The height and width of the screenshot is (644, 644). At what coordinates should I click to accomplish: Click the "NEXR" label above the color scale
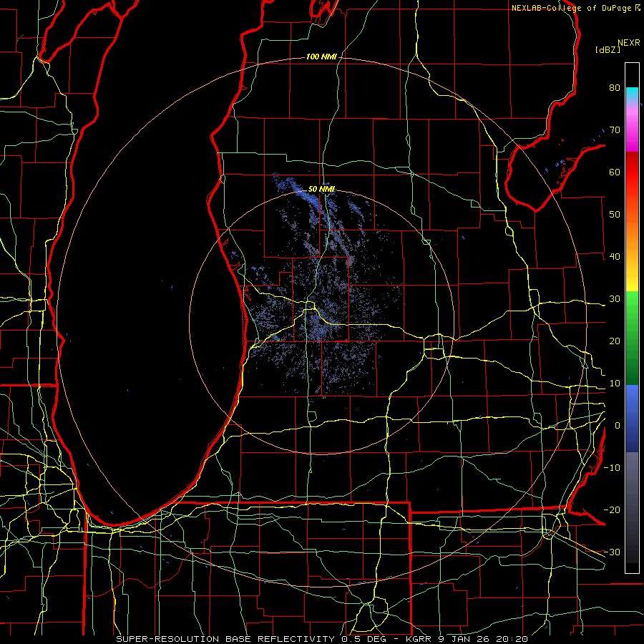(628, 43)
